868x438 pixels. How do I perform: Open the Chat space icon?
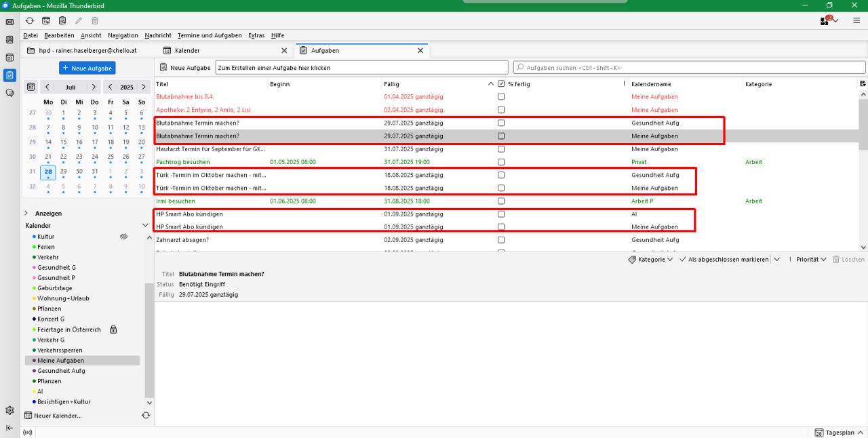[x=9, y=94]
